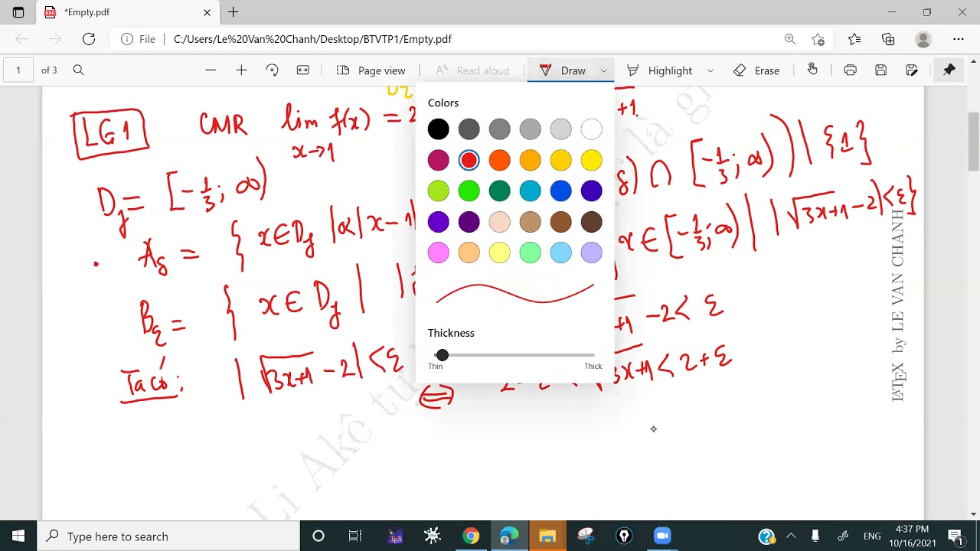Open the Windows Start menu

click(x=18, y=536)
